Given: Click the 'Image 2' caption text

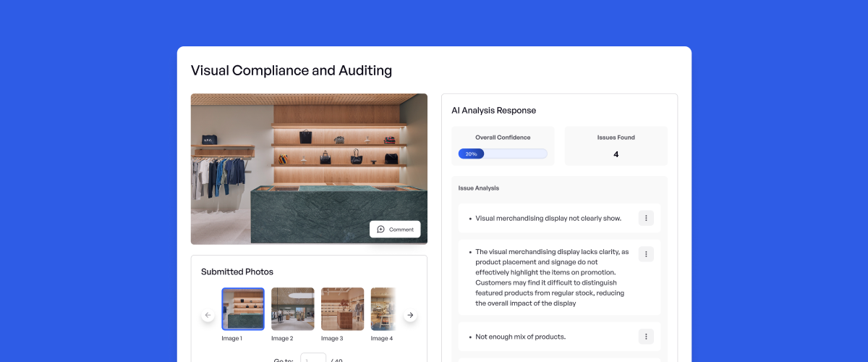Looking at the screenshot, I should pyautogui.click(x=282, y=338).
